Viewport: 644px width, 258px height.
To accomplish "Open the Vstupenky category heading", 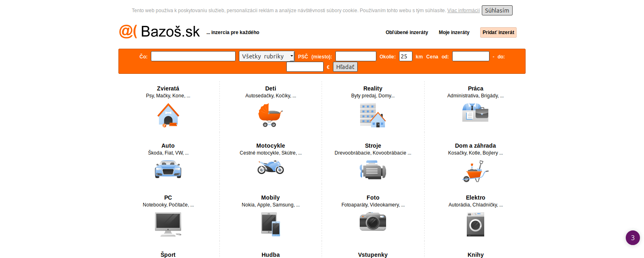I will tap(373, 255).
